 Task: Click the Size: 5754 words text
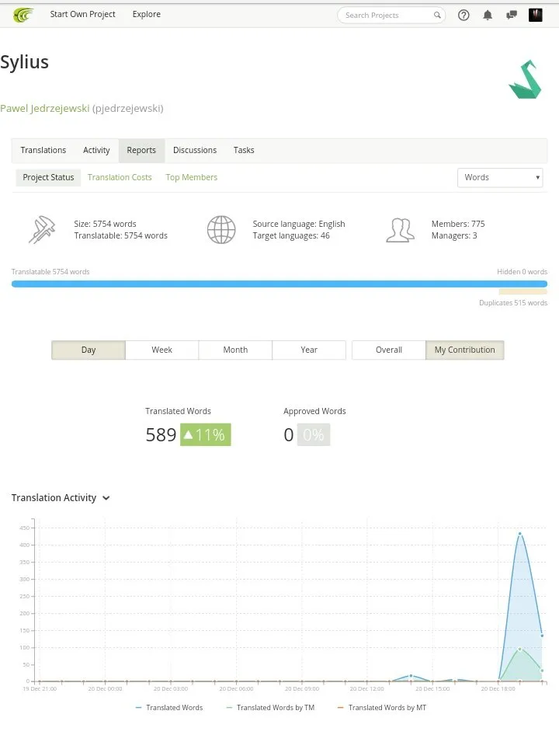[105, 224]
